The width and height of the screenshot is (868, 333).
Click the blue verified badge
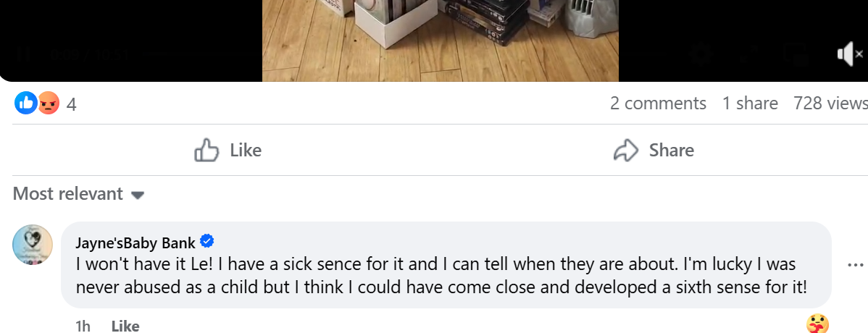click(x=206, y=242)
